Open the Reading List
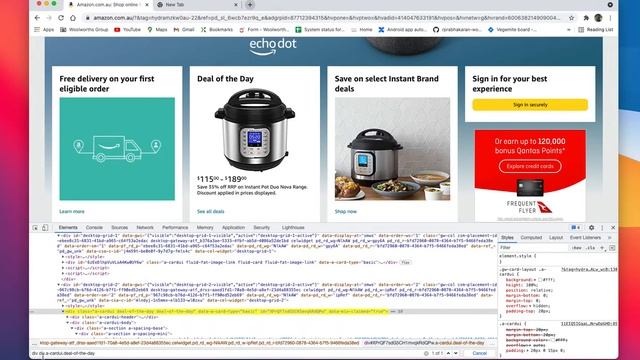The height and width of the screenshot is (360, 640). point(596,30)
